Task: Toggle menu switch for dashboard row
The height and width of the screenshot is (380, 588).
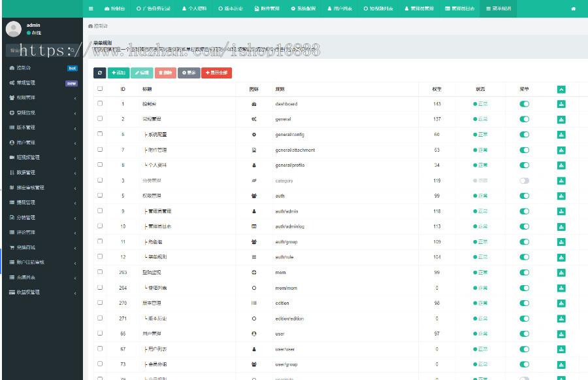Action: tap(524, 104)
